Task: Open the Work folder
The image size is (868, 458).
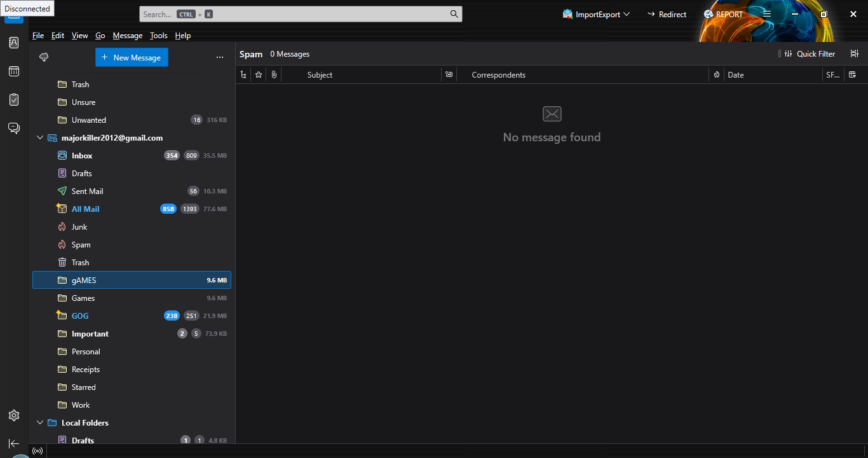Action: (132, 405)
